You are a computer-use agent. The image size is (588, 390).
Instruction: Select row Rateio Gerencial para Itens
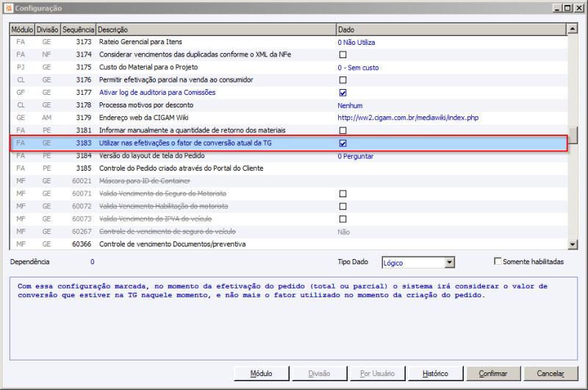[288, 42]
